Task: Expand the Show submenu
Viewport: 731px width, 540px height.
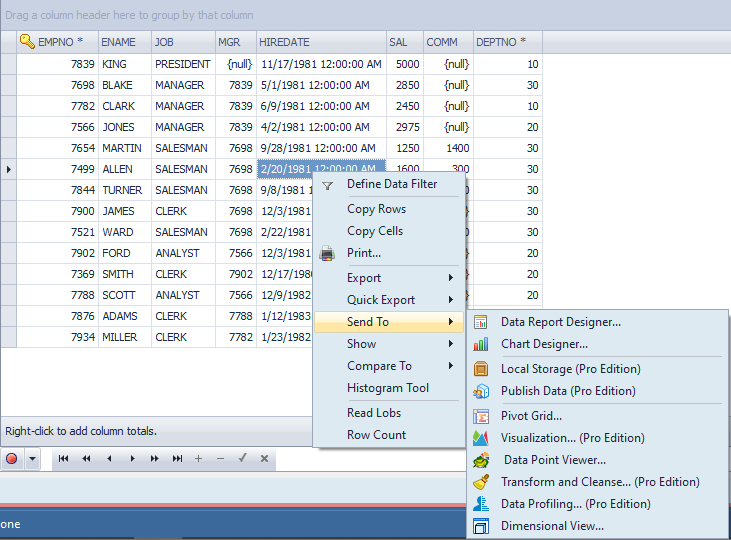Action: coord(390,344)
